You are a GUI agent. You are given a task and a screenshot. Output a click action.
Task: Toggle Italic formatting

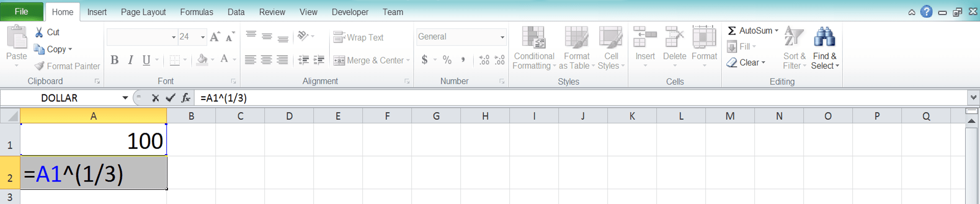click(131, 60)
